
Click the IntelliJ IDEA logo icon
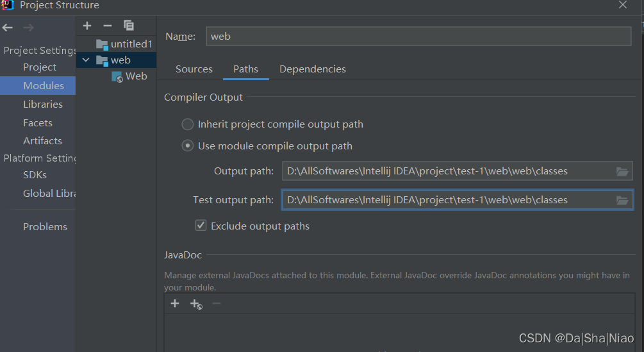(8, 5)
